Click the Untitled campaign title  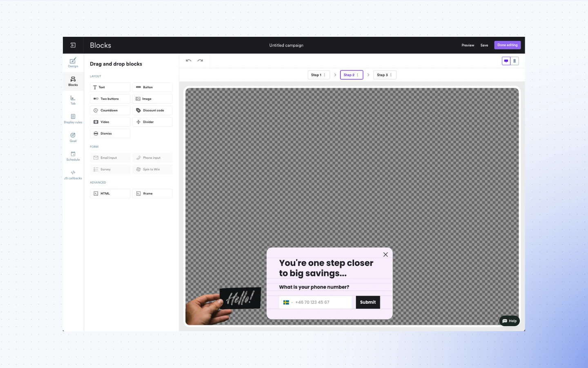(x=286, y=45)
